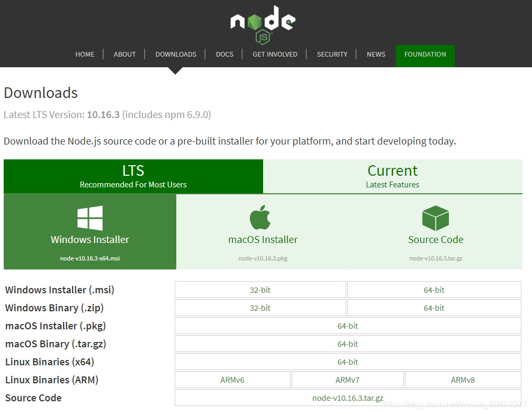The image size is (532, 414).
Task: Open the DOCS menu item
Action: click(x=224, y=55)
